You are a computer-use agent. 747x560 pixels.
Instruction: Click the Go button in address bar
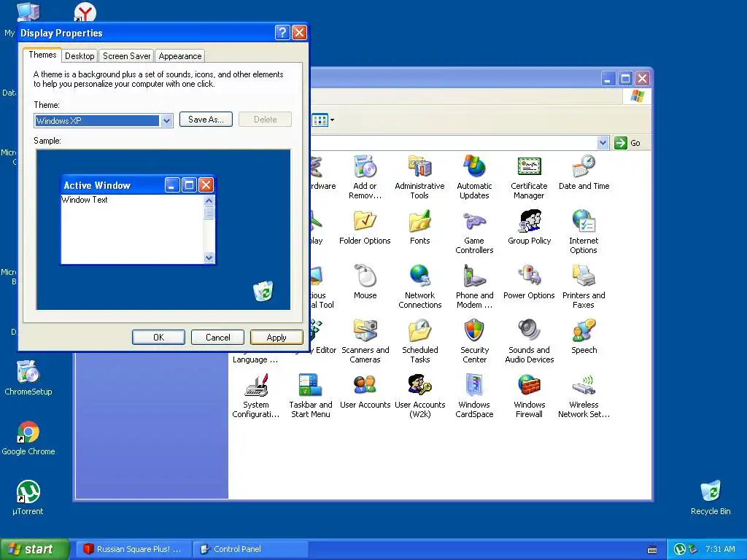pos(627,143)
